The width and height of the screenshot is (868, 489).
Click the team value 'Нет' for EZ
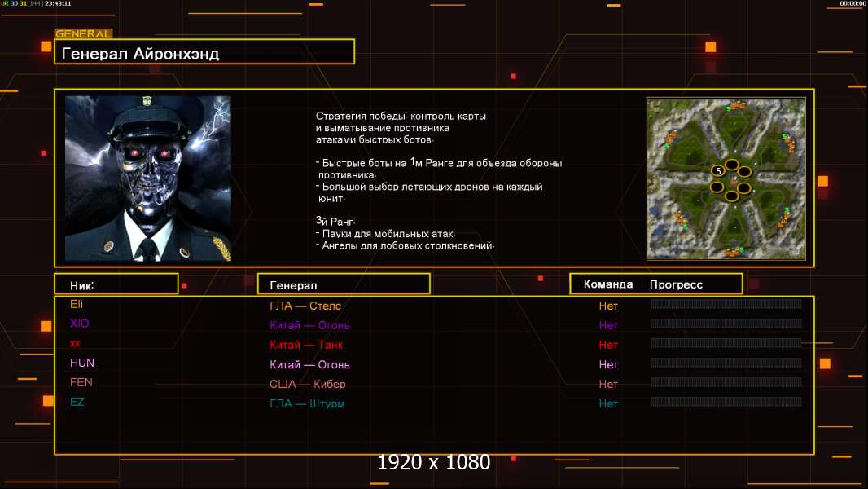pyautogui.click(x=608, y=403)
